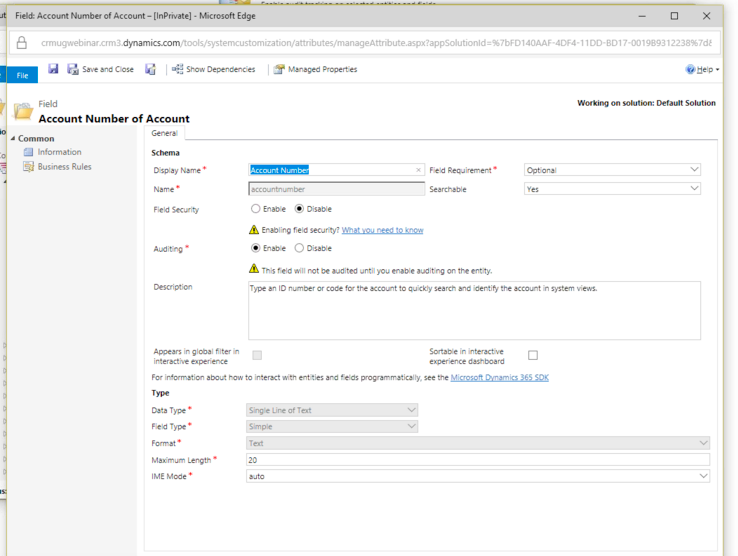Open the Field Type dropdown
This screenshot has height=556, width=738.
click(x=332, y=427)
